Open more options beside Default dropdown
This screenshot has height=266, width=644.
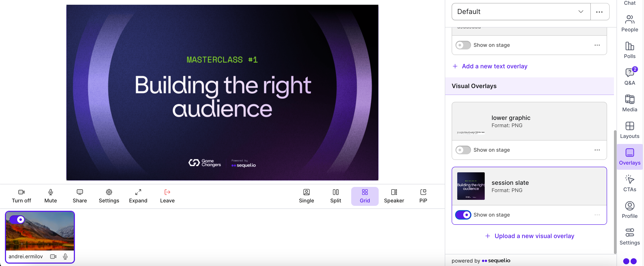[599, 12]
